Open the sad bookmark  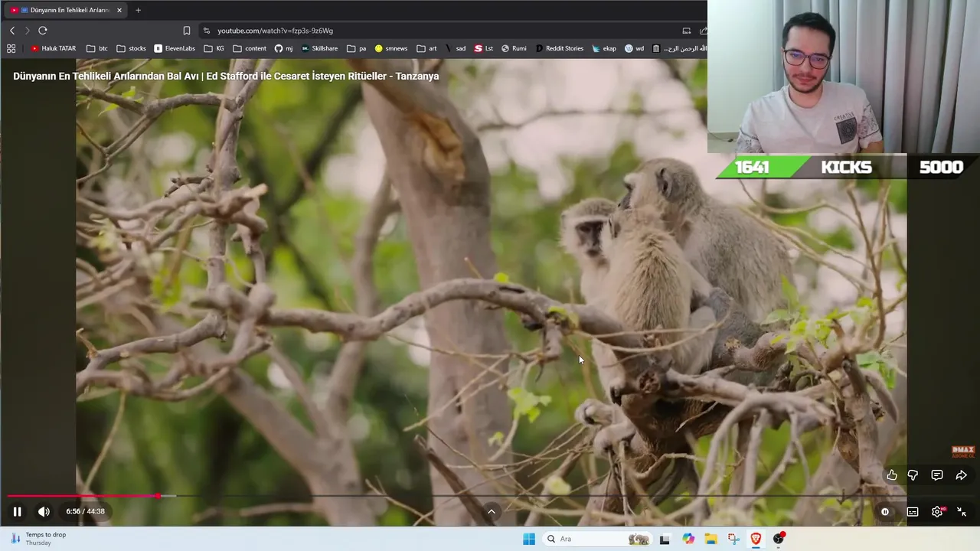(x=456, y=48)
